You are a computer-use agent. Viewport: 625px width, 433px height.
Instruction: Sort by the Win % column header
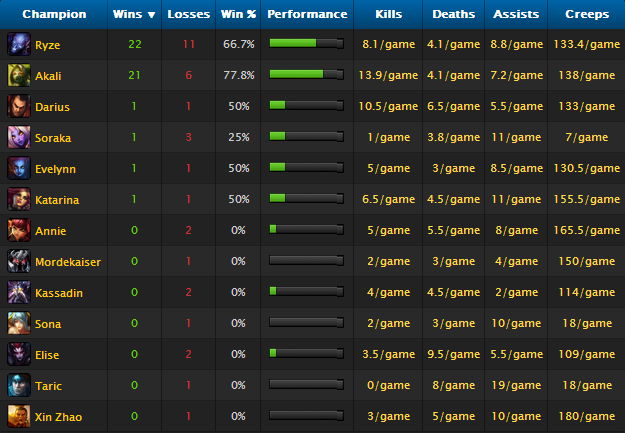tap(238, 14)
